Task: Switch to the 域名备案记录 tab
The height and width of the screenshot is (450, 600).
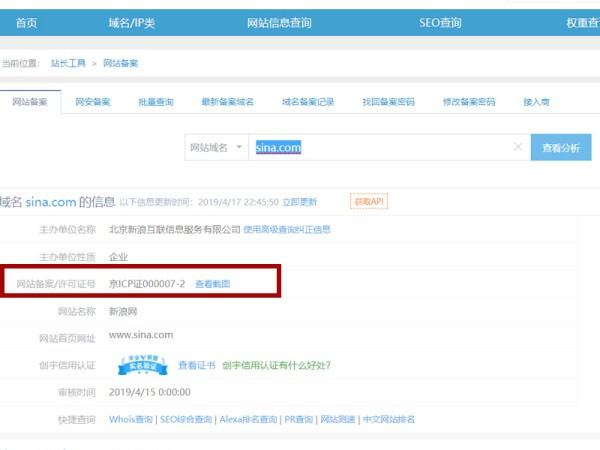Action: tap(308, 102)
